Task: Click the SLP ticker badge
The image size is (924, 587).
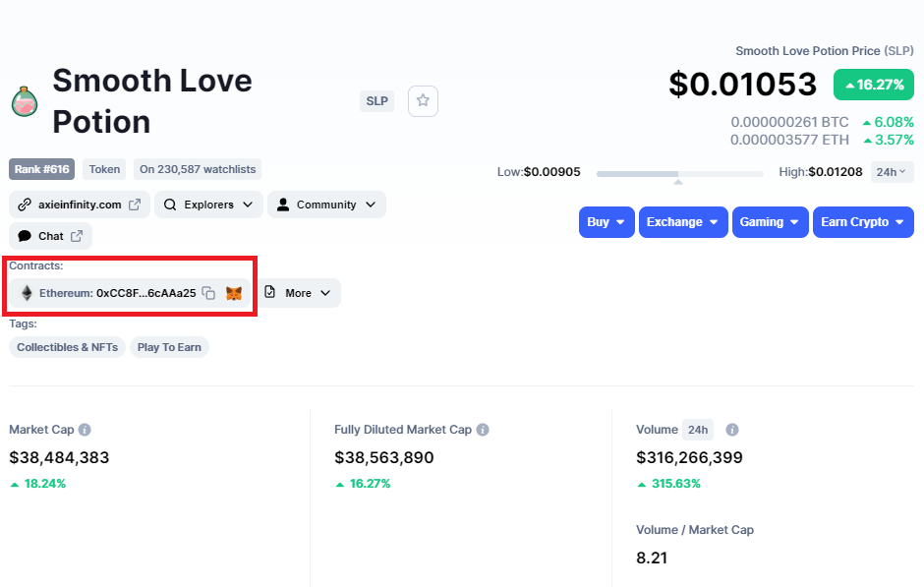Action: point(376,100)
